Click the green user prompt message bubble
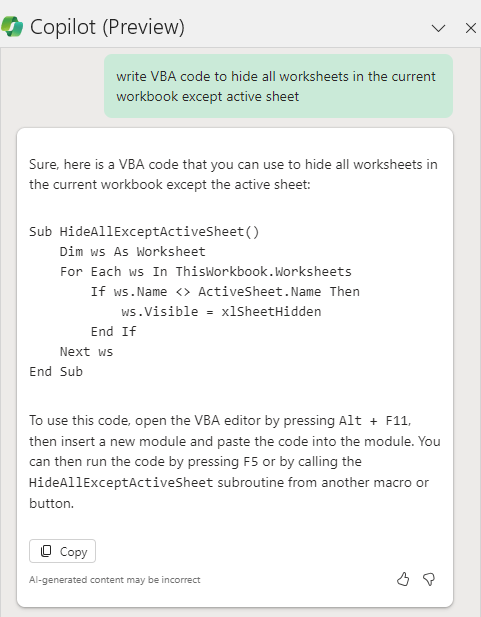Screen dimensions: 481x617 coord(278,86)
